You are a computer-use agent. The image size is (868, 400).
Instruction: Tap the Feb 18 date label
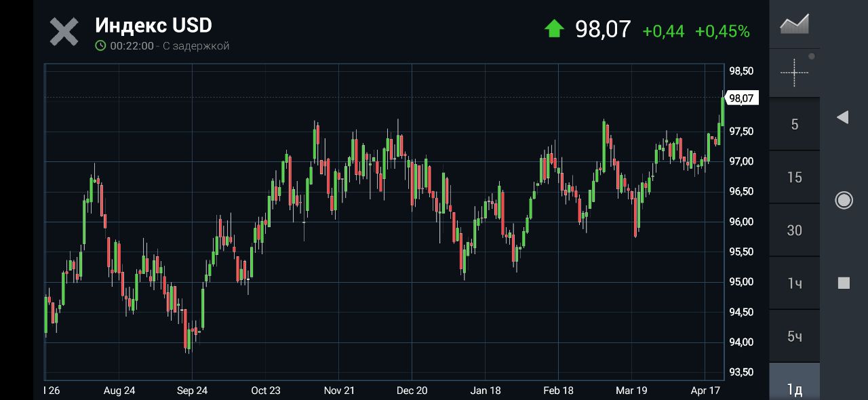(x=558, y=391)
